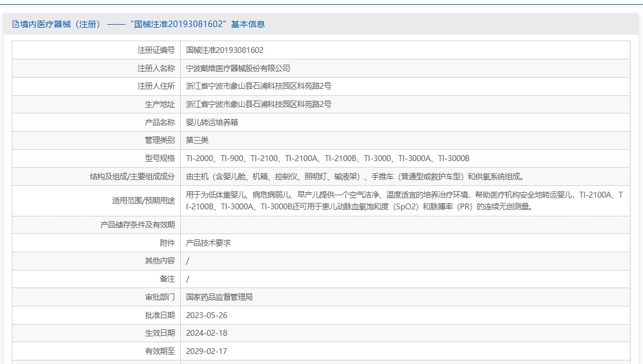Select the address in the 注册人住所 row
643x364 pixels.
(x=258, y=86)
